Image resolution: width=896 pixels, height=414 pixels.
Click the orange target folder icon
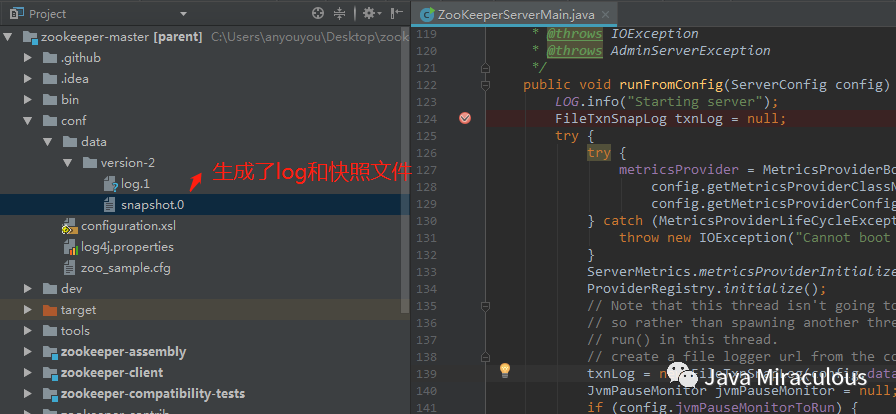pyautogui.click(x=50, y=310)
